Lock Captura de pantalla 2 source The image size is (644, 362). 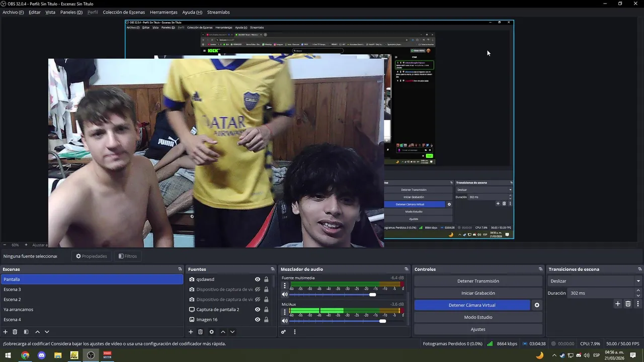pos(266,310)
